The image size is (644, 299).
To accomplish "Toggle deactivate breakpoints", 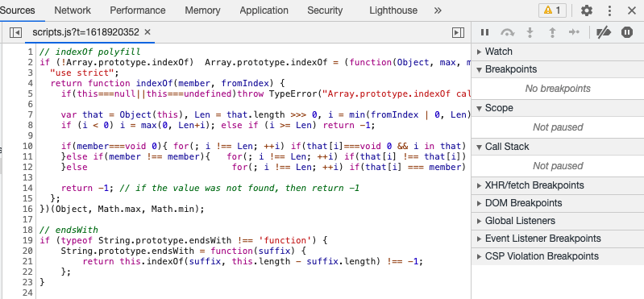I will (604, 32).
